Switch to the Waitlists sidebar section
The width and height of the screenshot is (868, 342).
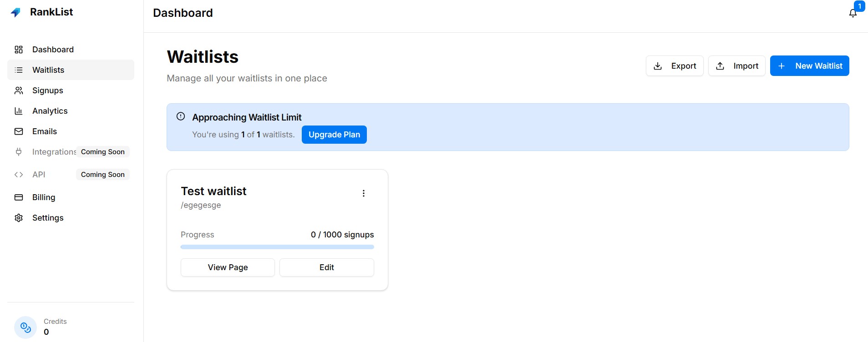pyautogui.click(x=48, y=70)
